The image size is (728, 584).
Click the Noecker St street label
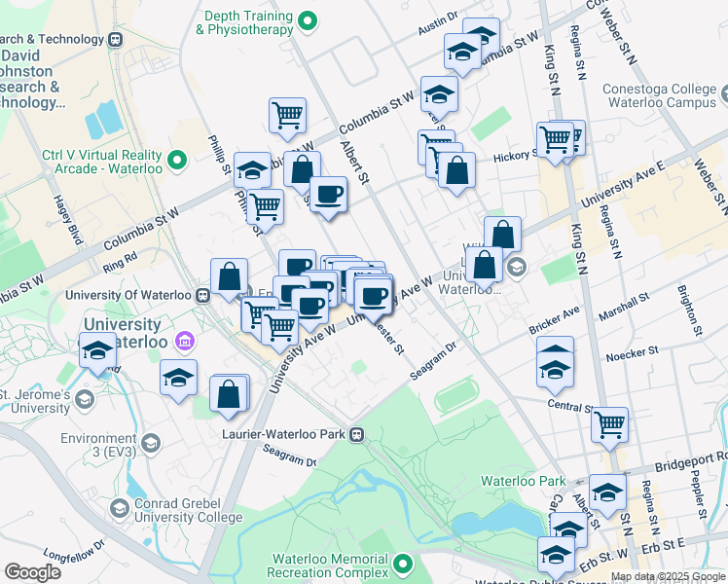point(632,353)
